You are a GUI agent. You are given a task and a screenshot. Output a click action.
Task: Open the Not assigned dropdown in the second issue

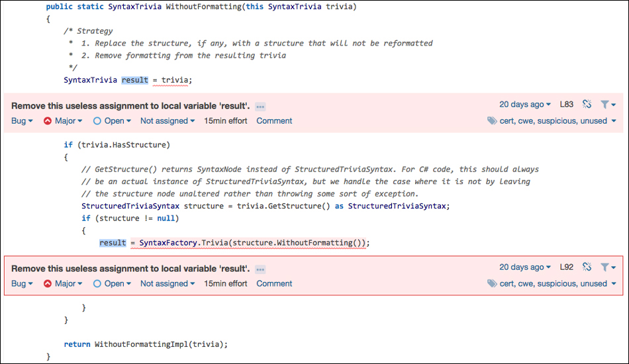click(168, 283)
